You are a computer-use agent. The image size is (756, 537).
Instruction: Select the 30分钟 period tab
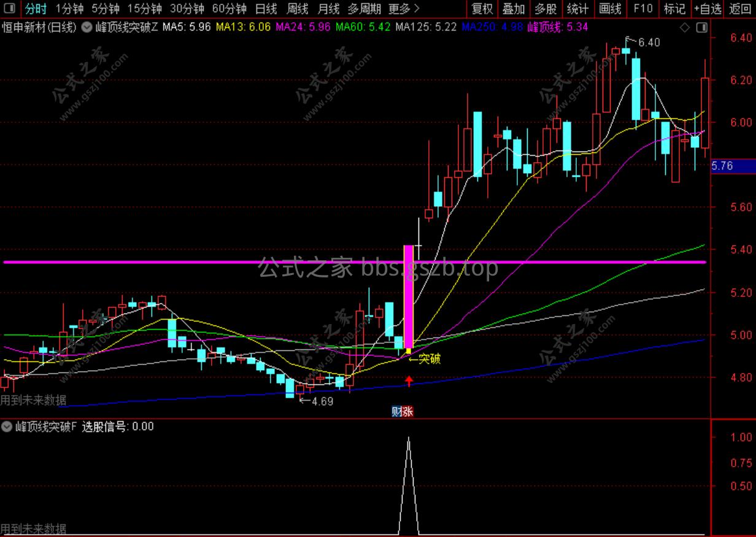tap(187, 9)
